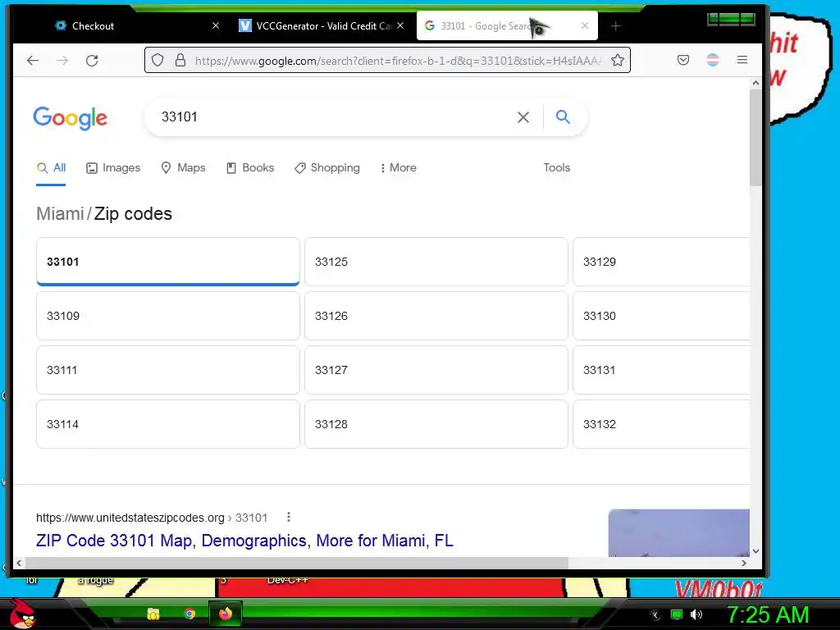The image size is (840, 630).
Task: Open the Pocket save icon
Action: (683, 60)
